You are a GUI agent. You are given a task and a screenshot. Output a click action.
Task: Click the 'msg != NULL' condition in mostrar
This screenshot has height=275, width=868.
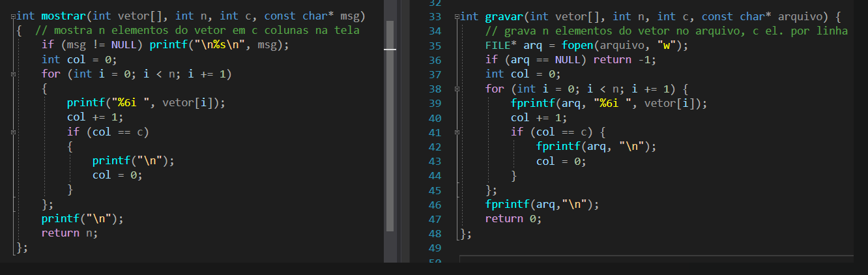click(x=102, y=45)
